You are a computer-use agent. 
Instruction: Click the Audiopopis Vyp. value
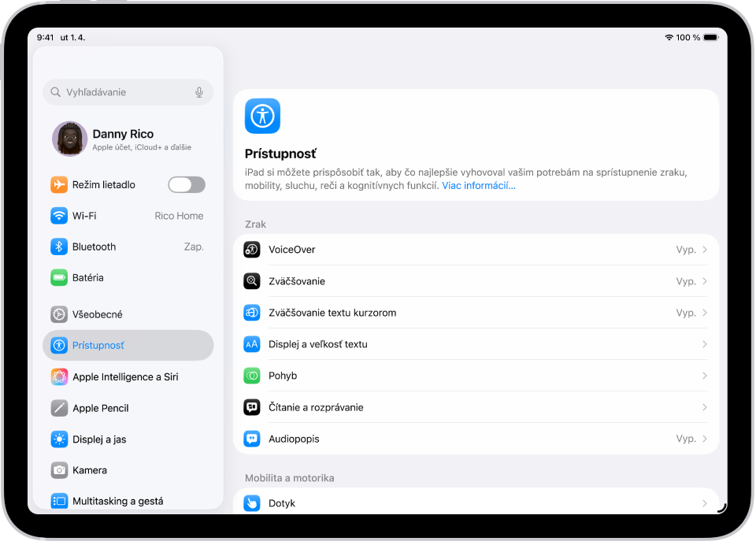pyautogui.click(x=686, y=439)
